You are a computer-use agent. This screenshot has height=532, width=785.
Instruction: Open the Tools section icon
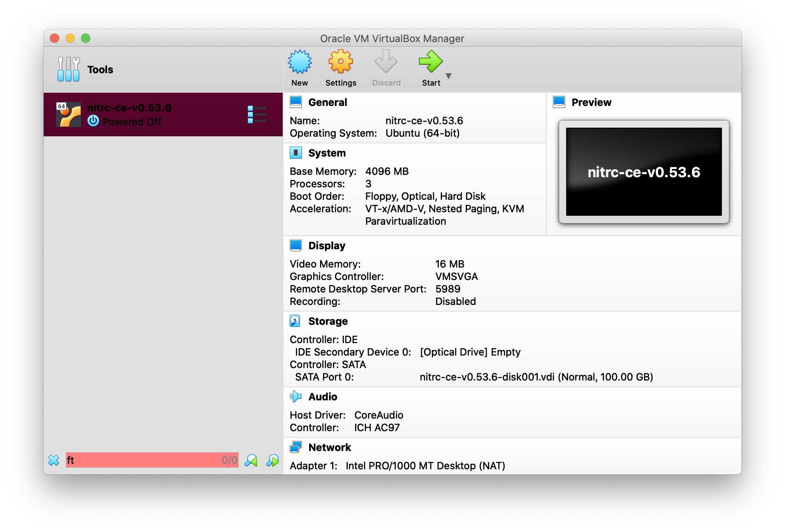[x=69, y=69]
